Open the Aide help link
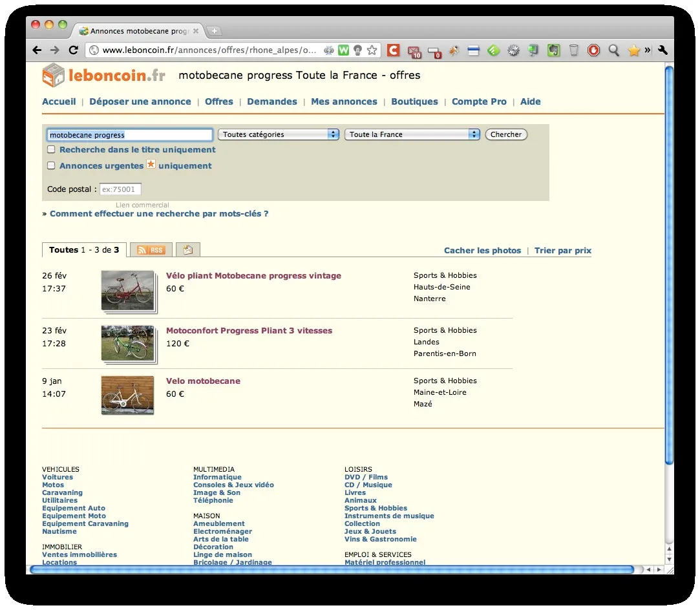This screenshot has height=610, width=700. pos(531,101)
